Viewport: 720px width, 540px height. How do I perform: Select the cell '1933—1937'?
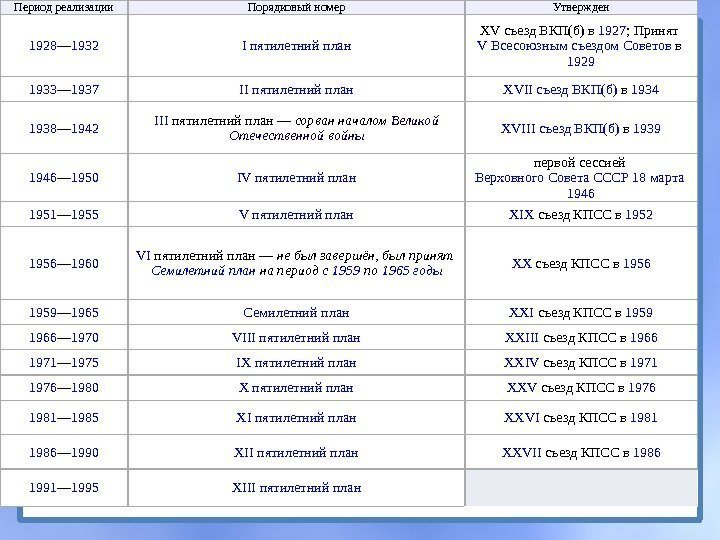[x=64, y=90]
